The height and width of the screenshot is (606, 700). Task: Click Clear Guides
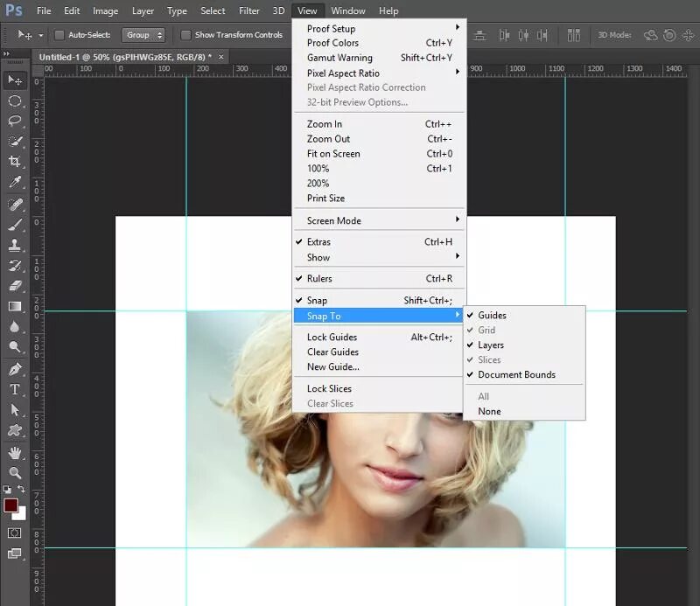[x=380, y=352]
